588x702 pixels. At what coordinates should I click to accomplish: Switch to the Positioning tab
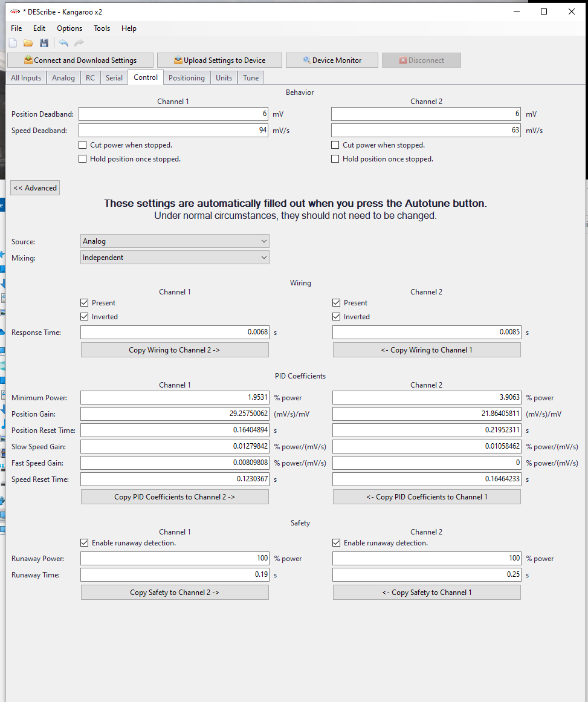187,78
